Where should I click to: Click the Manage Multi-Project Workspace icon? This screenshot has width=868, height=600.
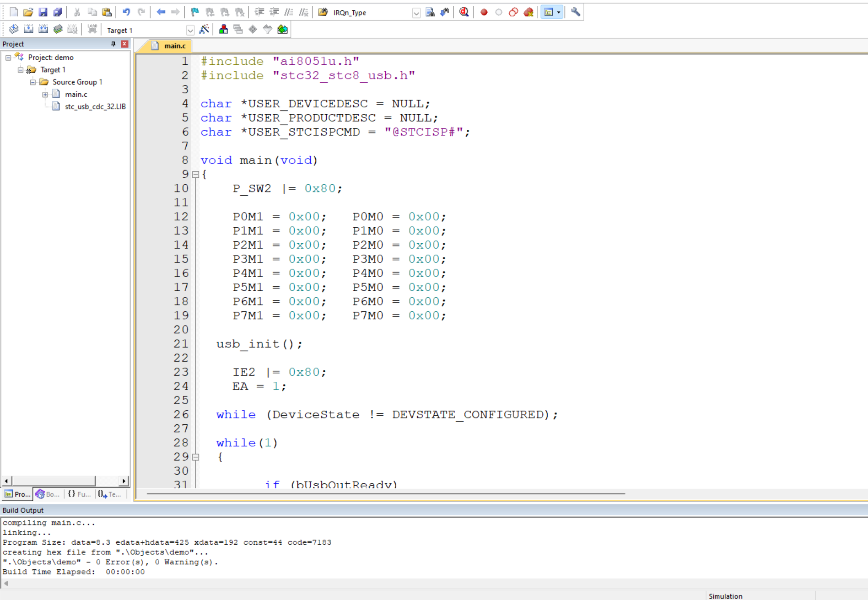238,29
